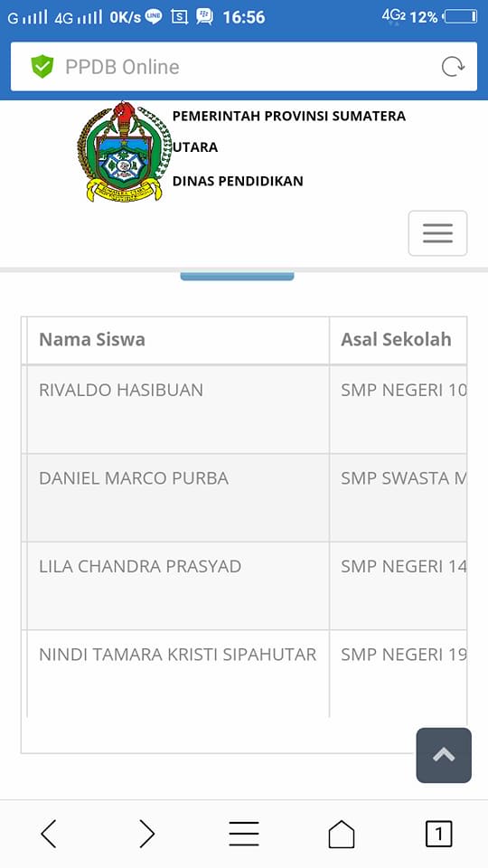The height and width of the screenshot is (868, 488).
Task: Tap the browser home icon
Action: pyautogui.click(x=342, y=834)
